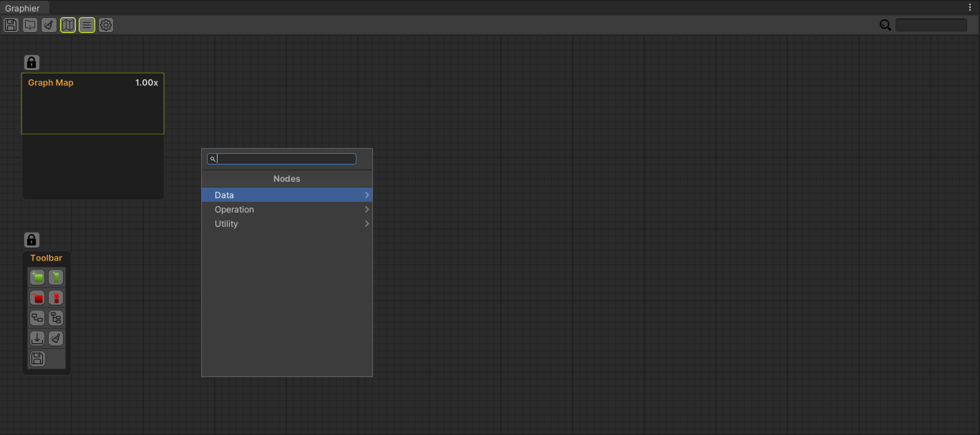
Task: Select the connect nodes tool in the Toolbar
Action: click(37, 318)
